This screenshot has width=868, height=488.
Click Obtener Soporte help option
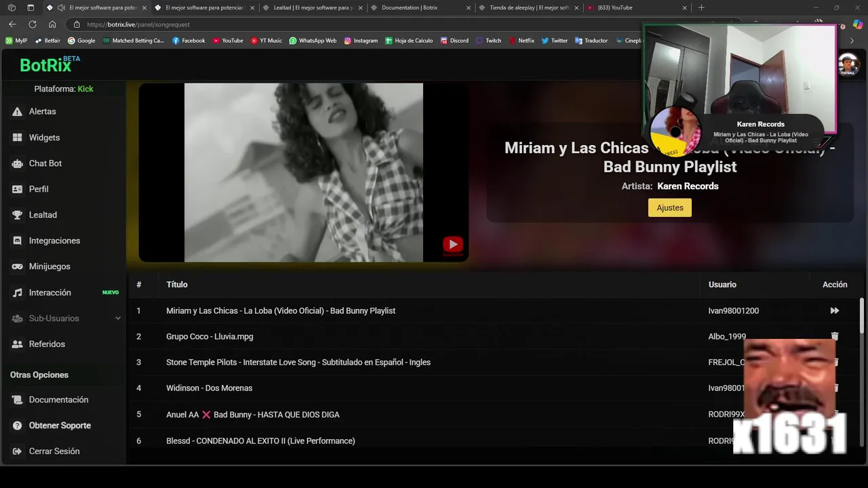[x=60, y=425]
